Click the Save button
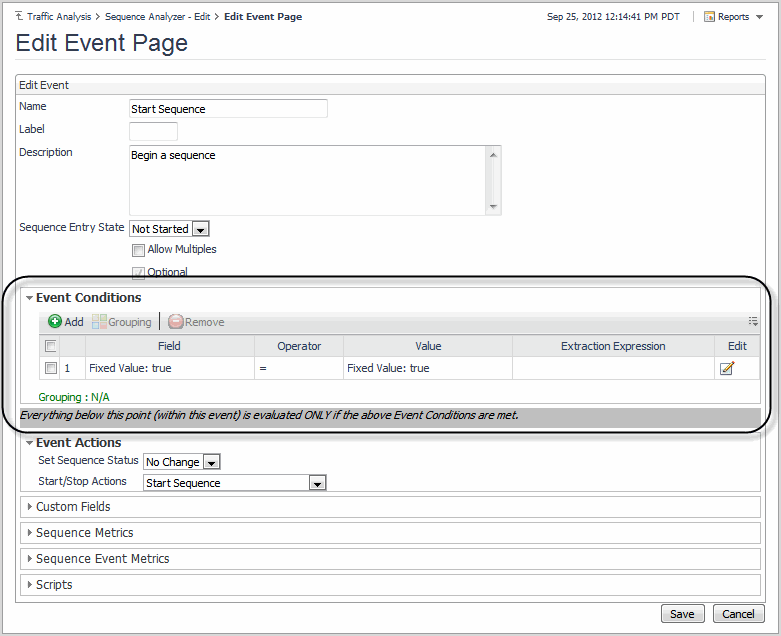This screenshot has height=636, width=781. (682, 614)
